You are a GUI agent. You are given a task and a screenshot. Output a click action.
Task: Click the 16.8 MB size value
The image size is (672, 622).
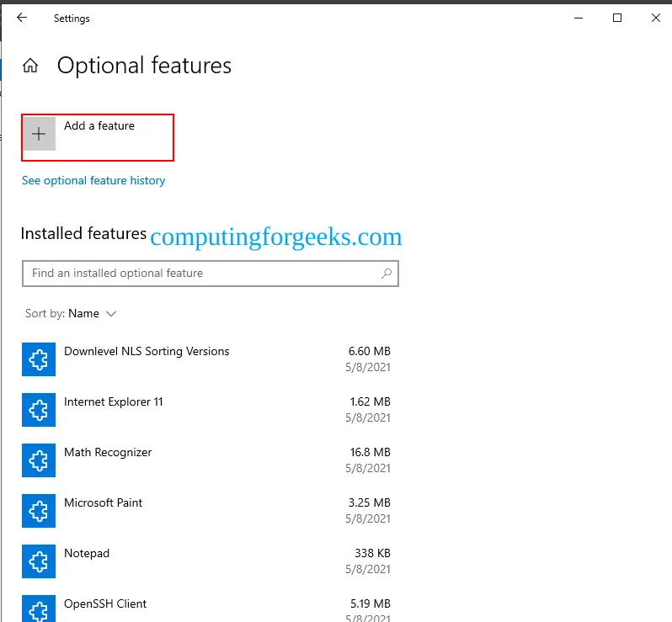coord(371,452)
